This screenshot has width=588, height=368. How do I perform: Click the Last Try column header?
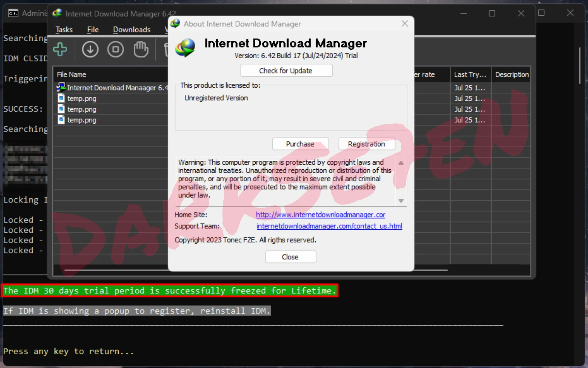[470, 75]
